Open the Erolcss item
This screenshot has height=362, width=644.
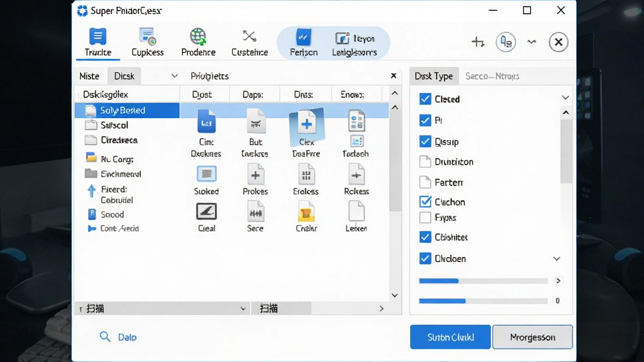point(306,179)
